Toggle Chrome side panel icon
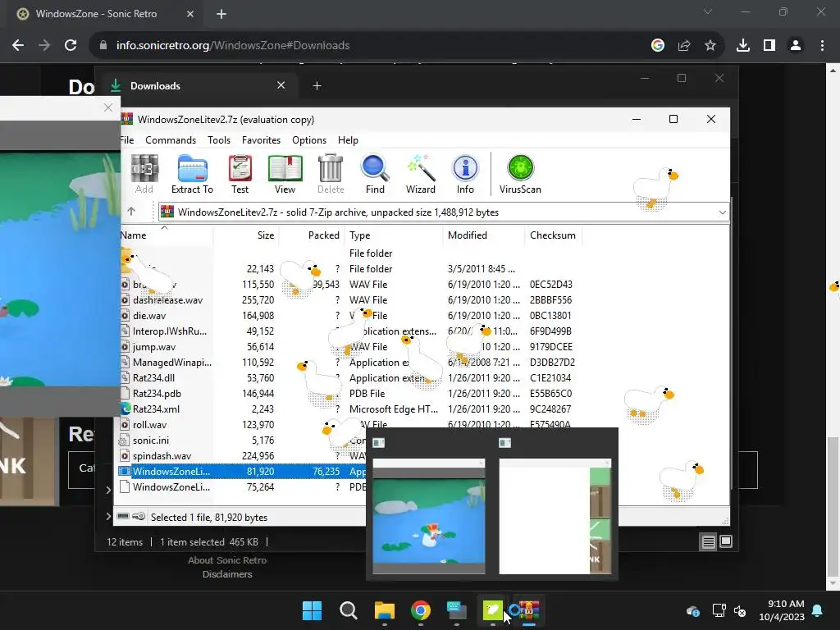 click(769, 46)
